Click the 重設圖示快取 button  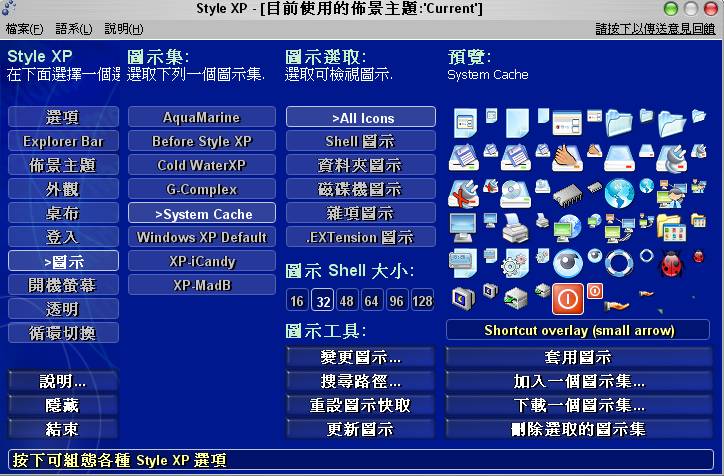tap(361, 405)
